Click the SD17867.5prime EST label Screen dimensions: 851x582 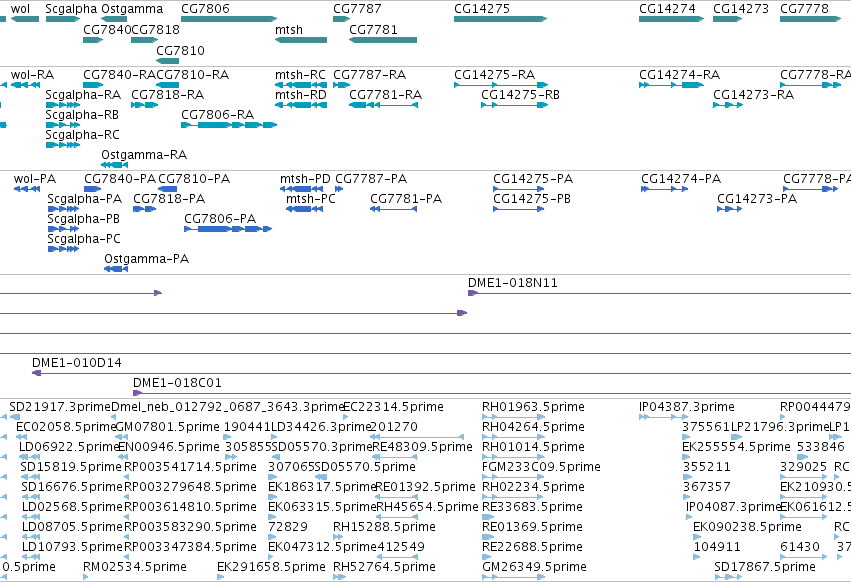pos(765,567)
